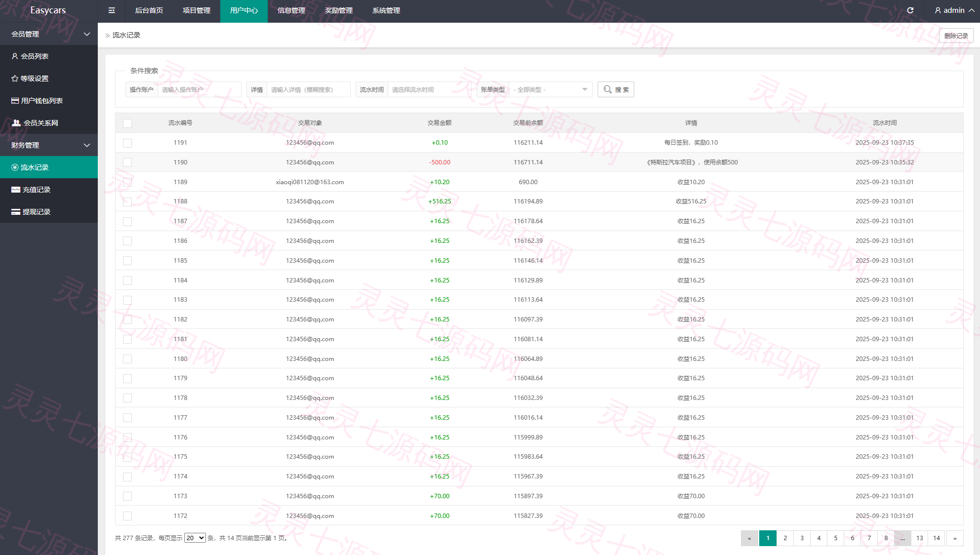Click the 收益70.00 detail in row 1173
This screenshot has width=980, height=555.
point(691,496)
